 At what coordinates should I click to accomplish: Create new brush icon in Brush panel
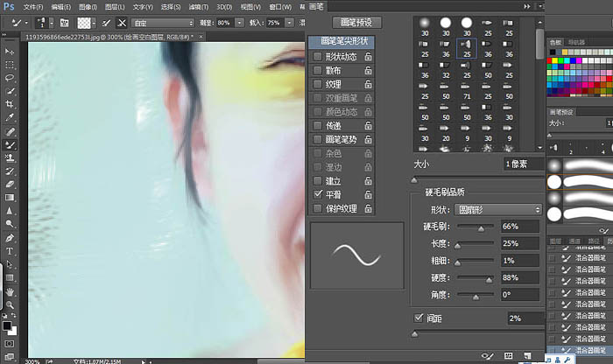pyautogui.click(x=527, y=355)
